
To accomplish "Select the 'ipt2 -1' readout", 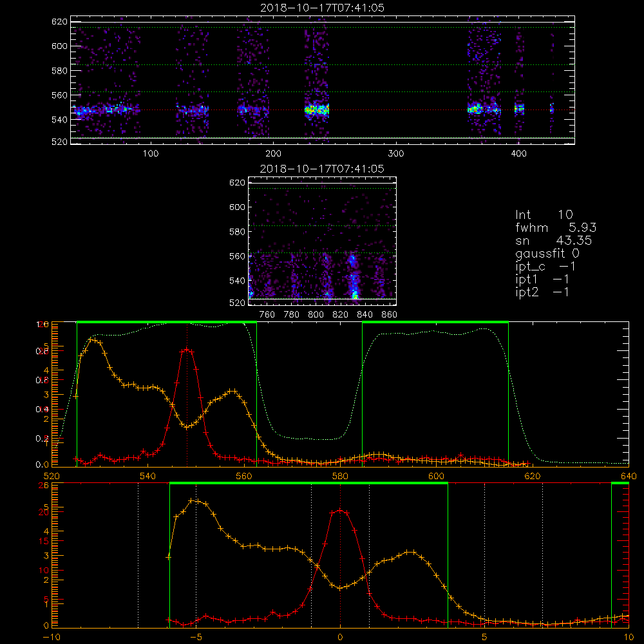I will [542, 292].
